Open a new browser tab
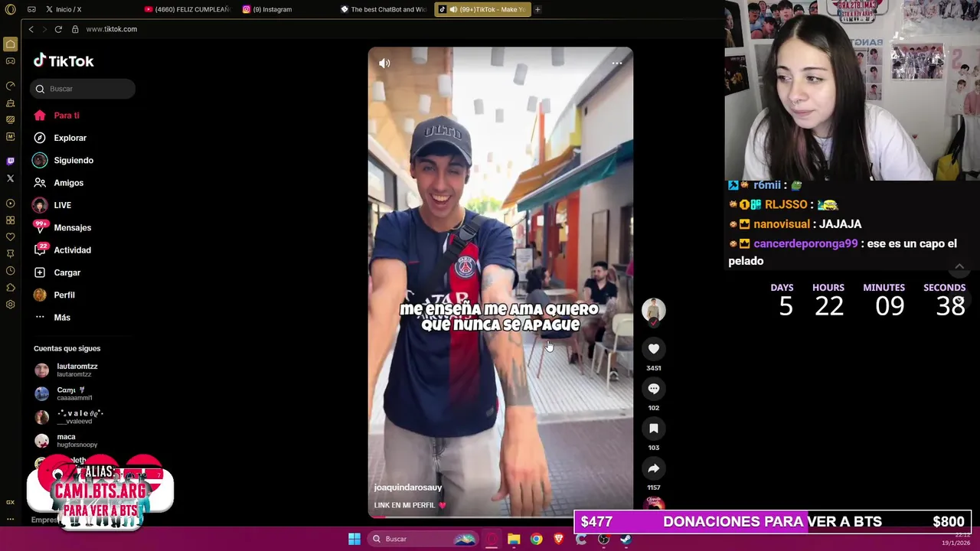The width and height of the screenshot is (980, 551). click(537, 9)
